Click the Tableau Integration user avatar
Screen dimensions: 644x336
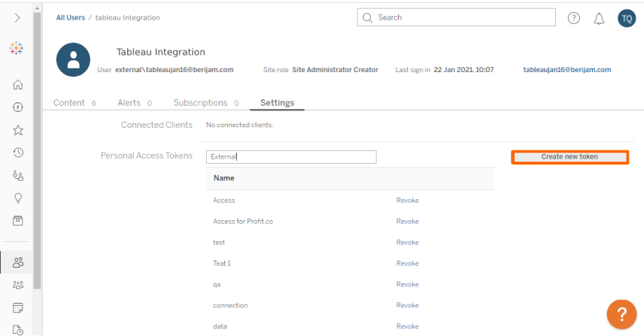[73, 60]
